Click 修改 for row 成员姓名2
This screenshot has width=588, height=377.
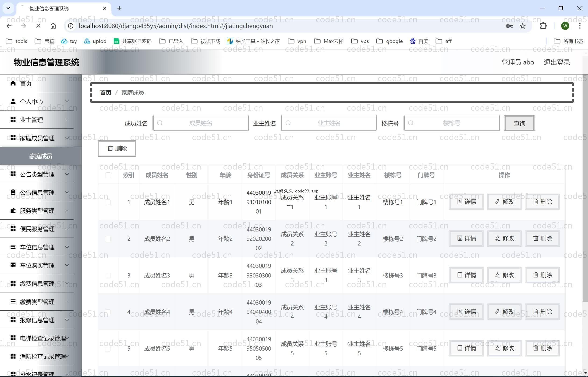[504, 238]
